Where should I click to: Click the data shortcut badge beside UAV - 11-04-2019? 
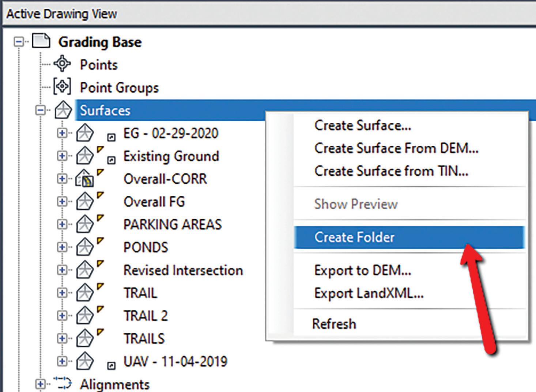pos(111,365)
